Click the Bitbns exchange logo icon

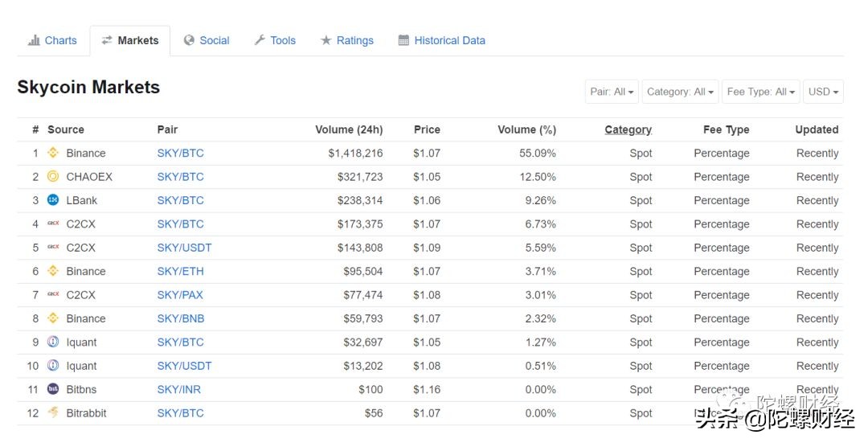click(53, 389)
